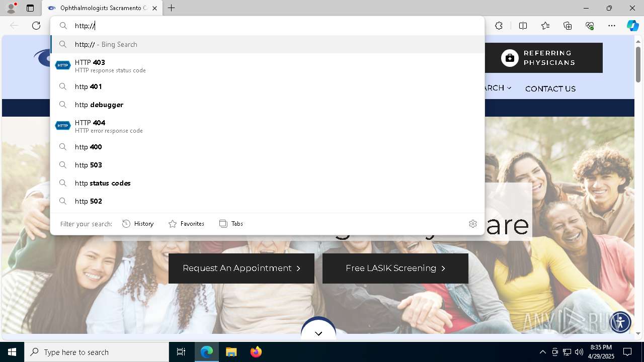The height and width of the screenshot is (362, 644).
Task: Select the 'http status codes' suggestion
Action: pyautogui.click(x=267, y=183)
